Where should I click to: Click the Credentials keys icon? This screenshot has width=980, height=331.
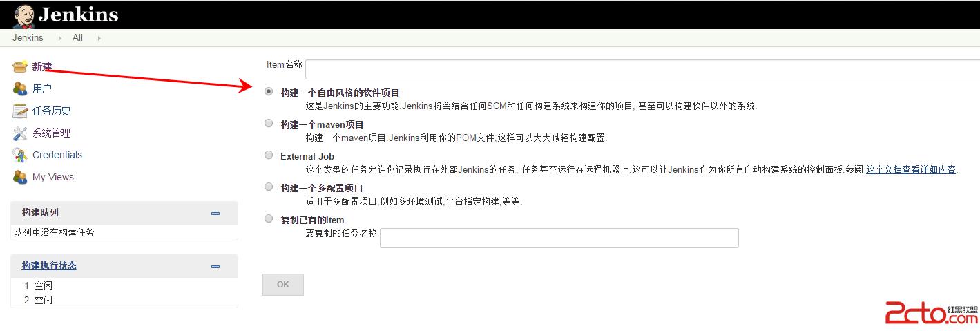tap(20, 155)
